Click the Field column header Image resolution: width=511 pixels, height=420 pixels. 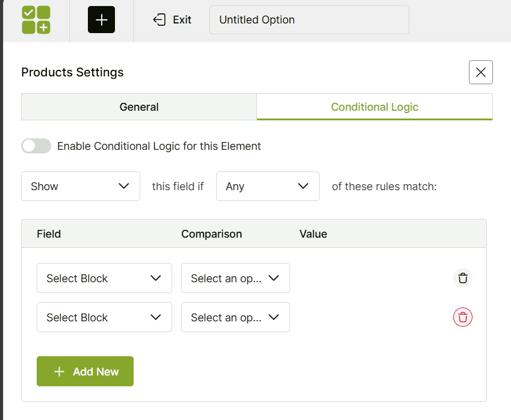pyautogui.click(x=49, y=234)
